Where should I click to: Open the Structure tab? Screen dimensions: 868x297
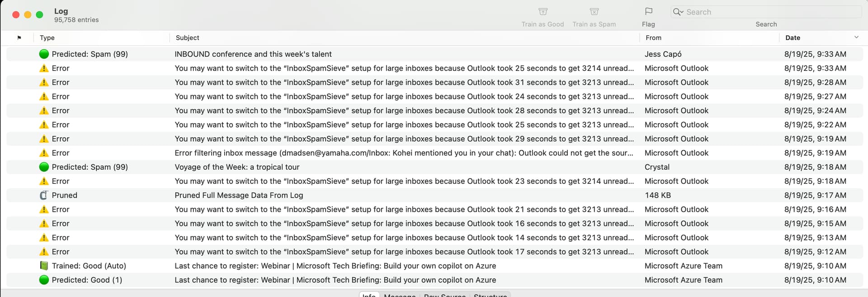(490, 295)
